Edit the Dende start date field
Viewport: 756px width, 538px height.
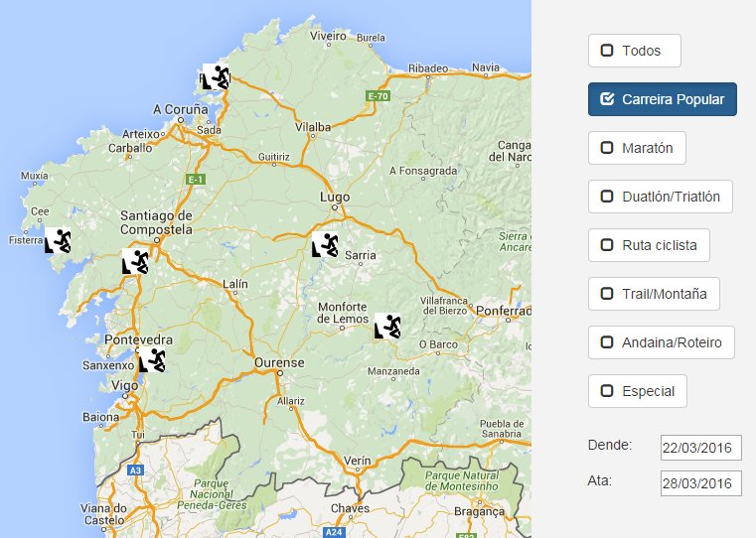701,448
